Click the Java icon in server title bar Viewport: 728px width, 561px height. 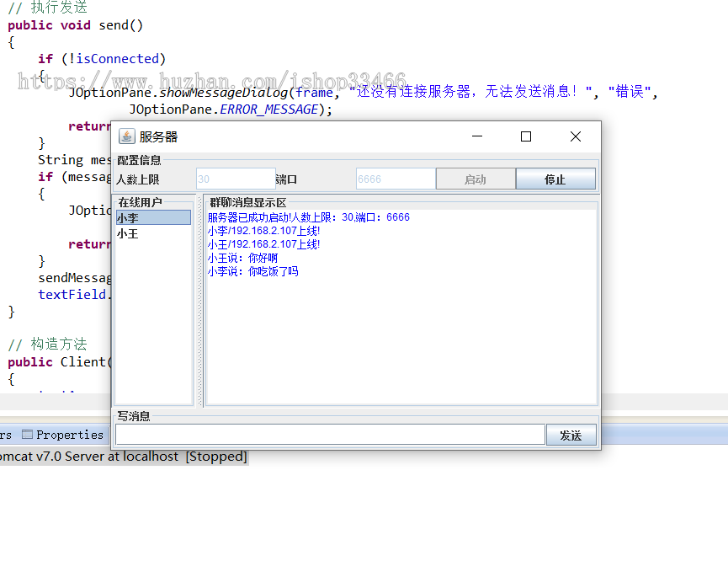pyautogui.click(x=127, y=136)
